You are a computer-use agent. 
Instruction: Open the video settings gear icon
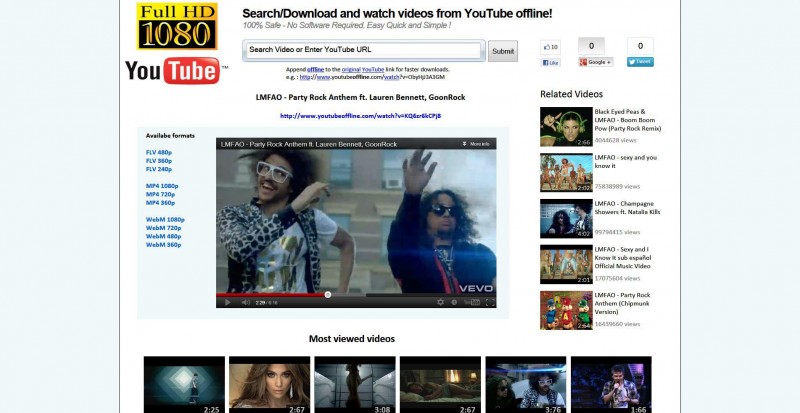(440, 302)
